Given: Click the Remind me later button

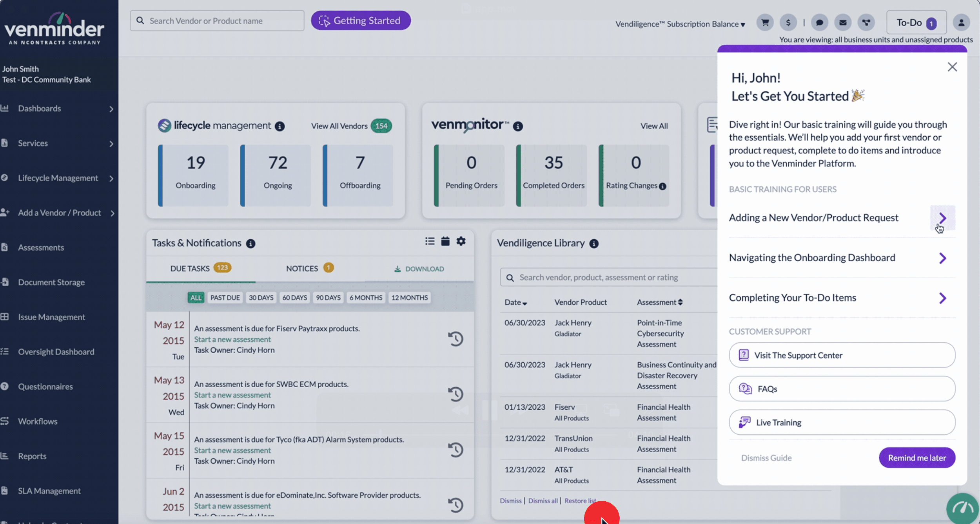Looking at the screenshot, I should 916,458.
